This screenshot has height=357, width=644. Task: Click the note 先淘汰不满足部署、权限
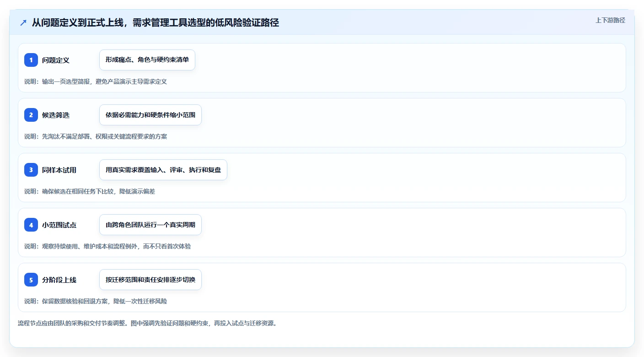click(96, 136)
